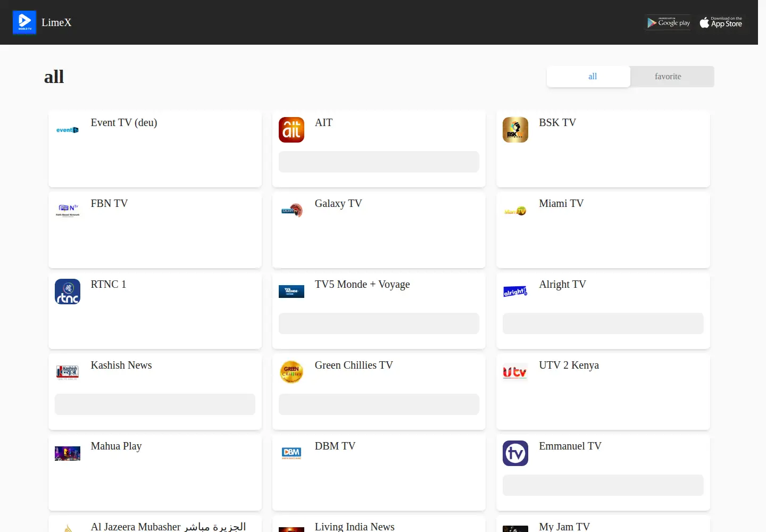Click the BSK TV channel logo
The height and width of the screenshot is (532, 766).
click(x=515, y=130)
